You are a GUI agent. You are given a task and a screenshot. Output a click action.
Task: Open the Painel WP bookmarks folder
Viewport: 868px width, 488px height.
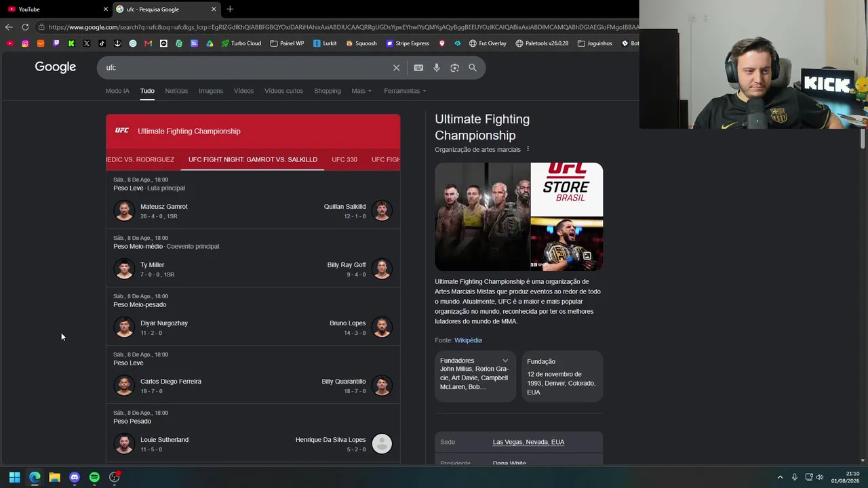click(287, 43)
